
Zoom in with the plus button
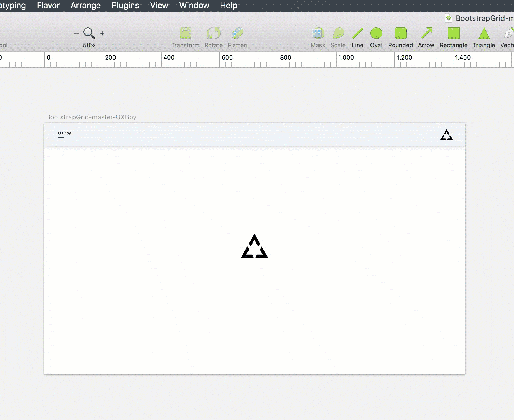(102, 33)
